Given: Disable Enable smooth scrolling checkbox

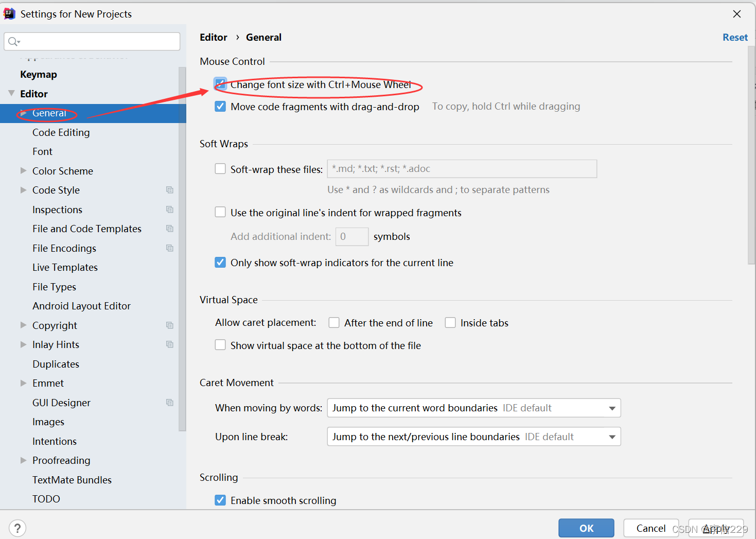Looking at the screenshot, I should (x=220, y=500).
